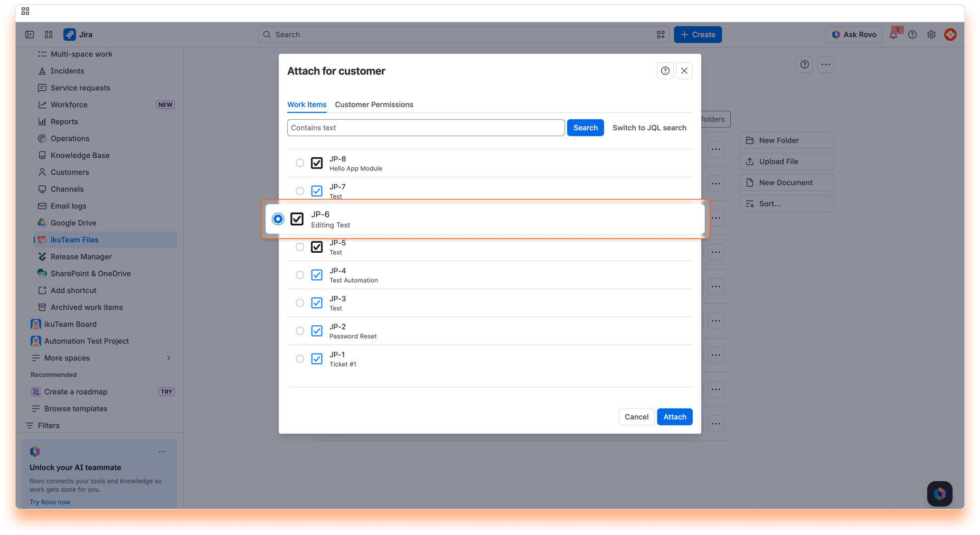Open the page more actions menu
The image size is (980, 535).
[826, 64]
